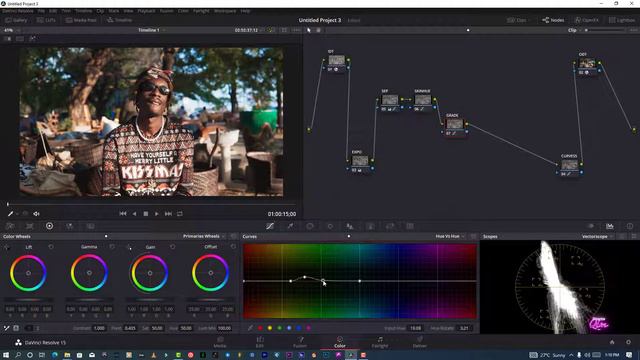Screen dimensions: 640x360
Task: Toggle the Media Pool panel
Action: 81,20
